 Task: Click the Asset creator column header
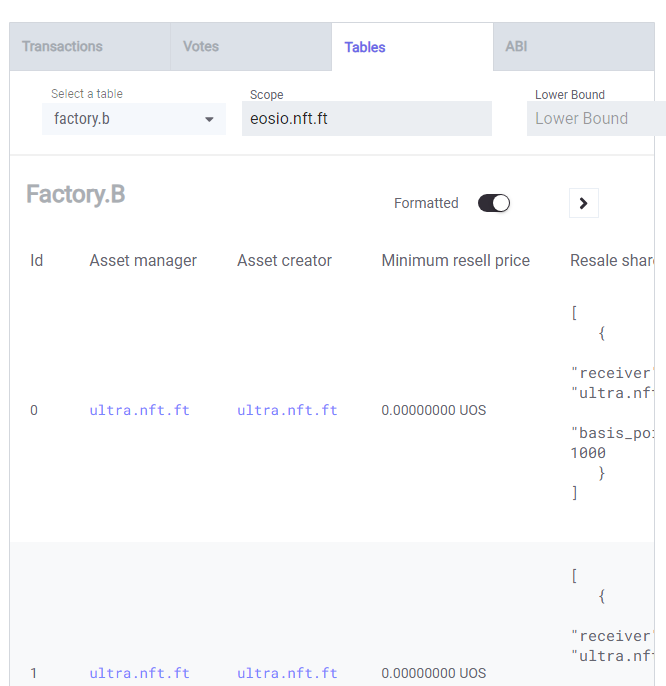[x=284, y=261]
